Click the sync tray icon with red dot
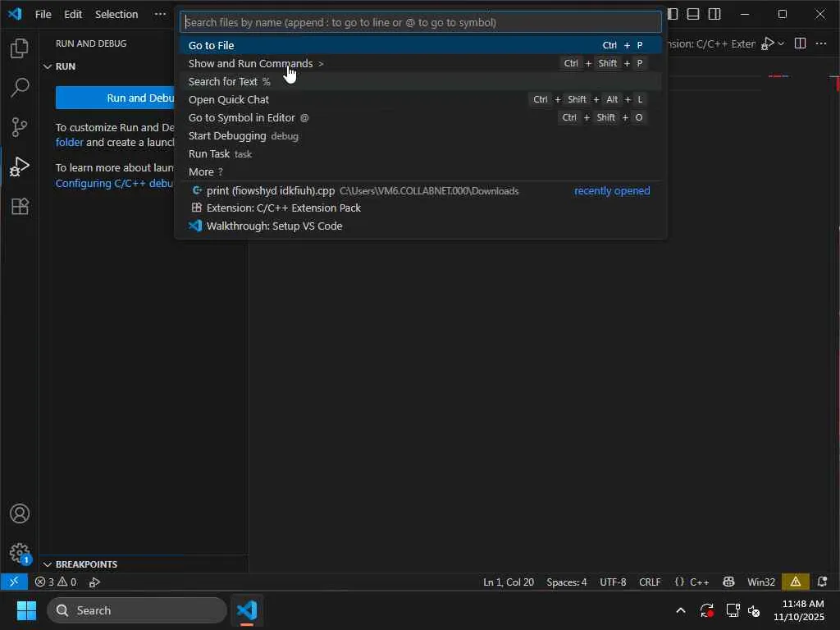 click(x=706, y=610)
